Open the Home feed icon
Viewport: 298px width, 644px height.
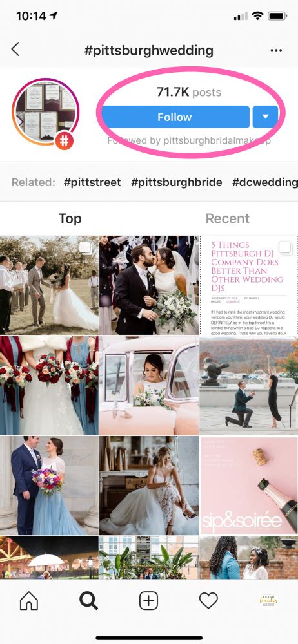pyautogui.click(x=29, y=601)
